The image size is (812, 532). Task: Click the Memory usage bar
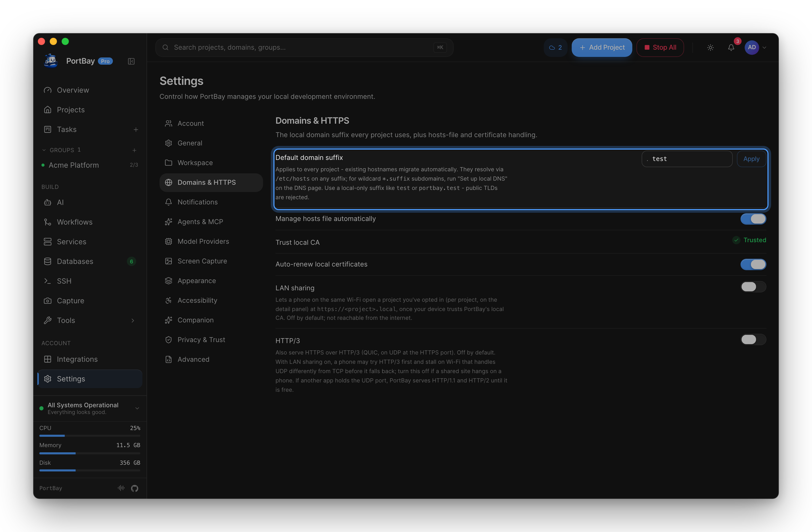pos(90,454)
